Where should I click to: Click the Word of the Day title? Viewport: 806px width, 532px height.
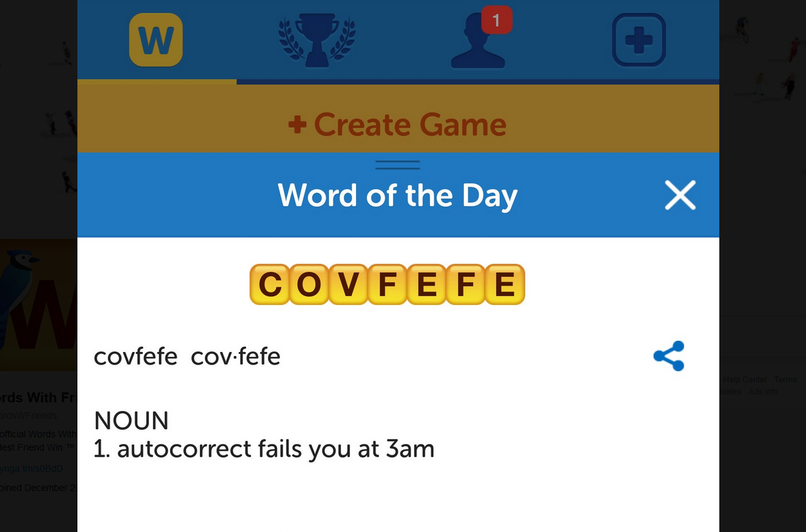(x=398, y=196)
